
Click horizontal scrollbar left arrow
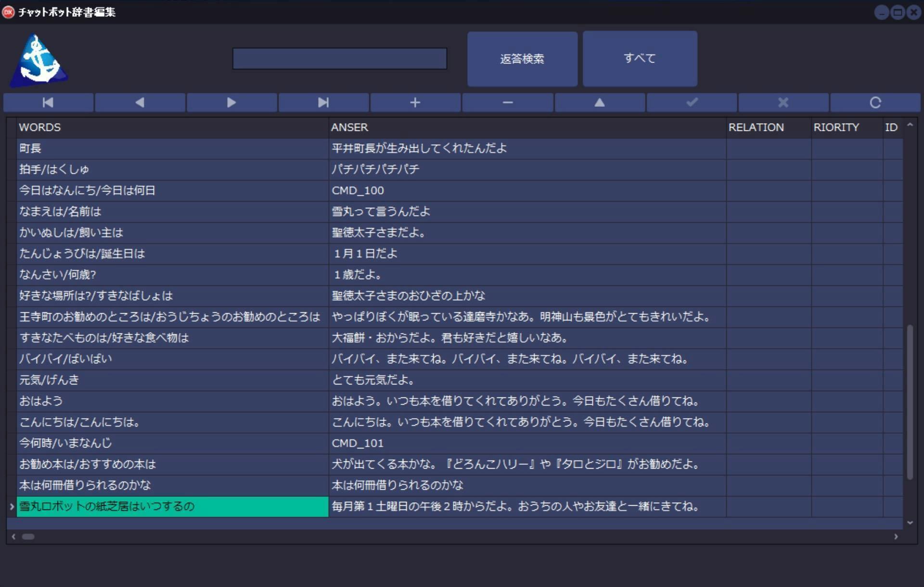(13, 536)
